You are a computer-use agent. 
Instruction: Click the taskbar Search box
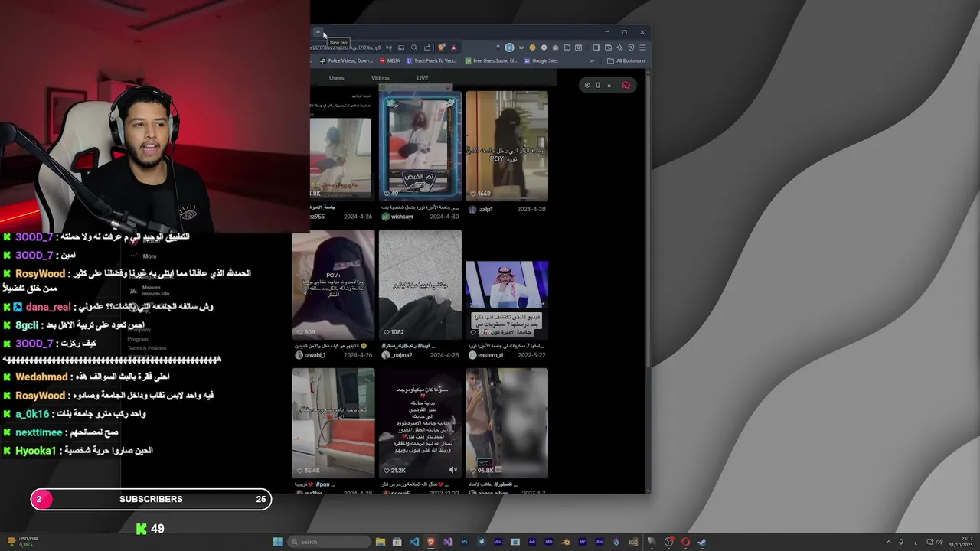(329, 542)
